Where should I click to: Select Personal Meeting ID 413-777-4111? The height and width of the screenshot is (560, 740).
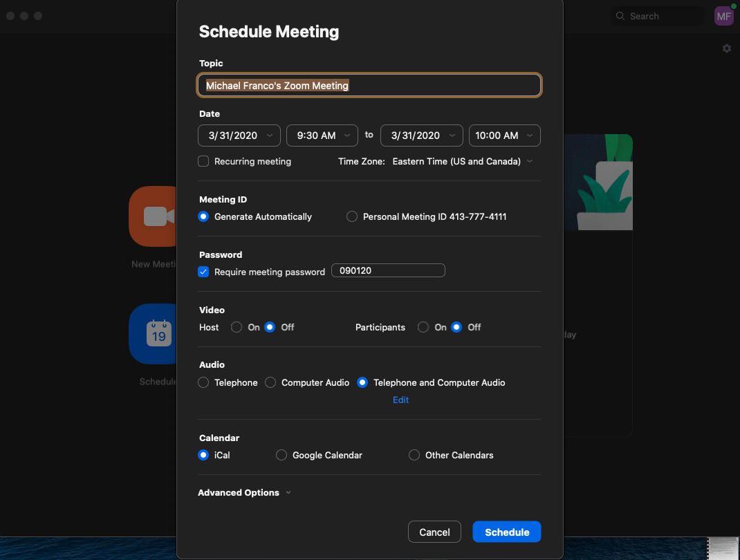(x=352, y=216)
